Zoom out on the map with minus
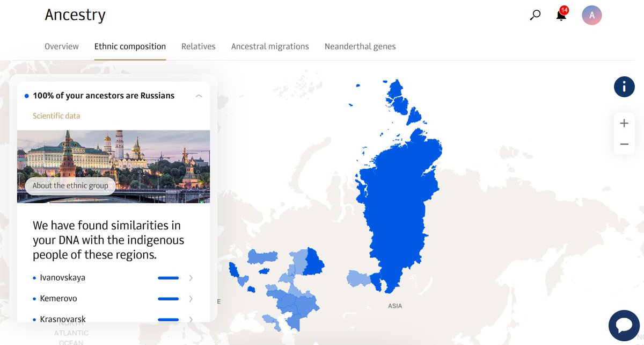The height and width of the screenshot is (345, 644). (x=624, y=144)
